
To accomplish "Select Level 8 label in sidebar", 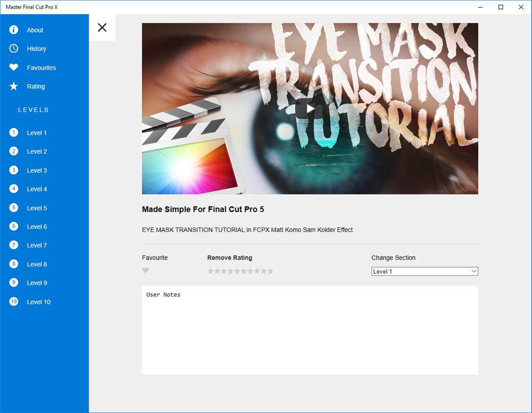I will tap(37, 264).
